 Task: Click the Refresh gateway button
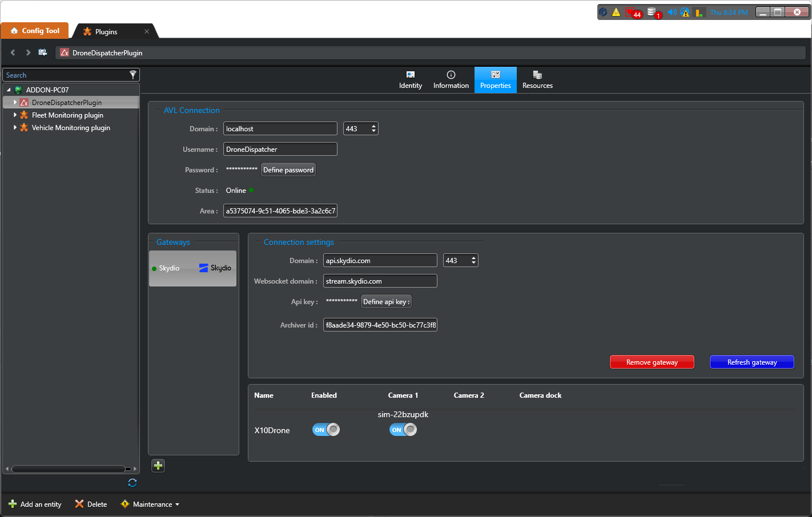click(751, 361)
